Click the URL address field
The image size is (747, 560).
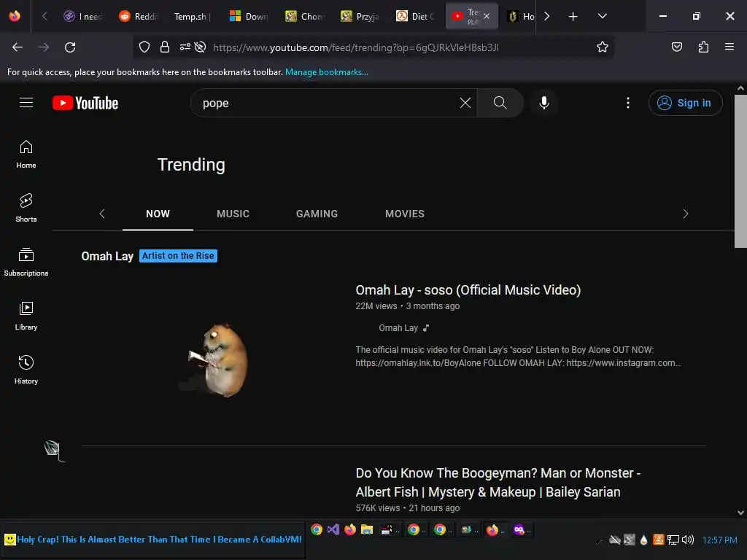point(355,47)
